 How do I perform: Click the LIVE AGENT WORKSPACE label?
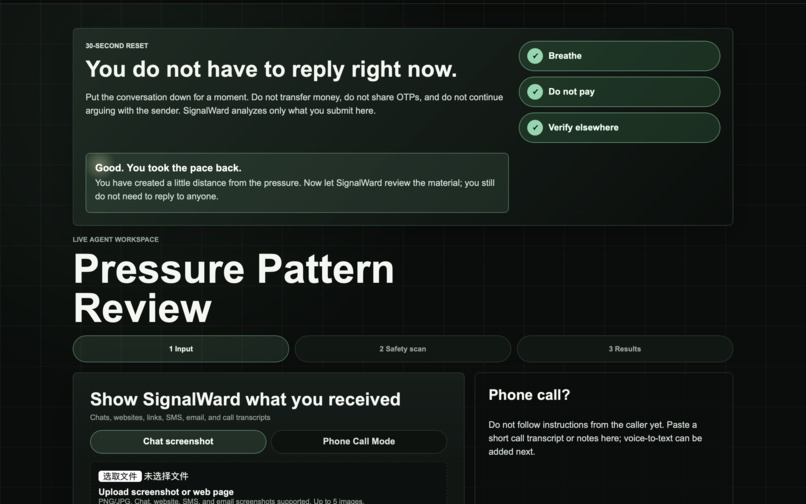click(x=116, y=240)
